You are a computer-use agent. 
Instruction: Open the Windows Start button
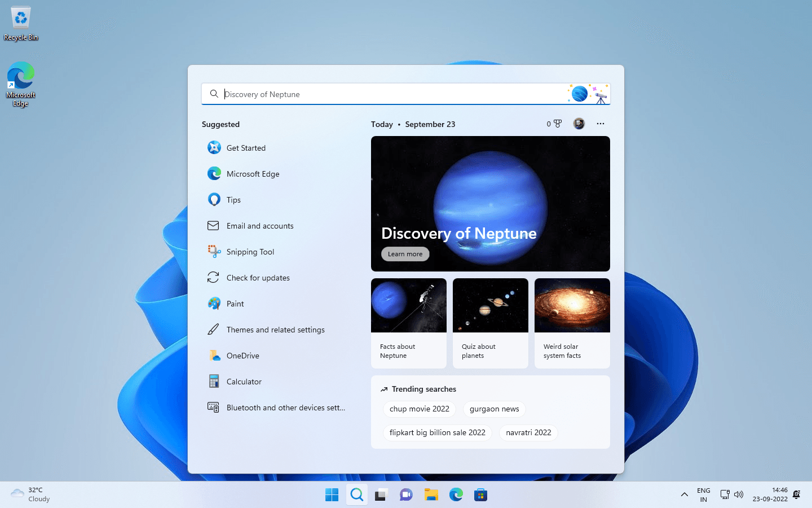point(332,495)
